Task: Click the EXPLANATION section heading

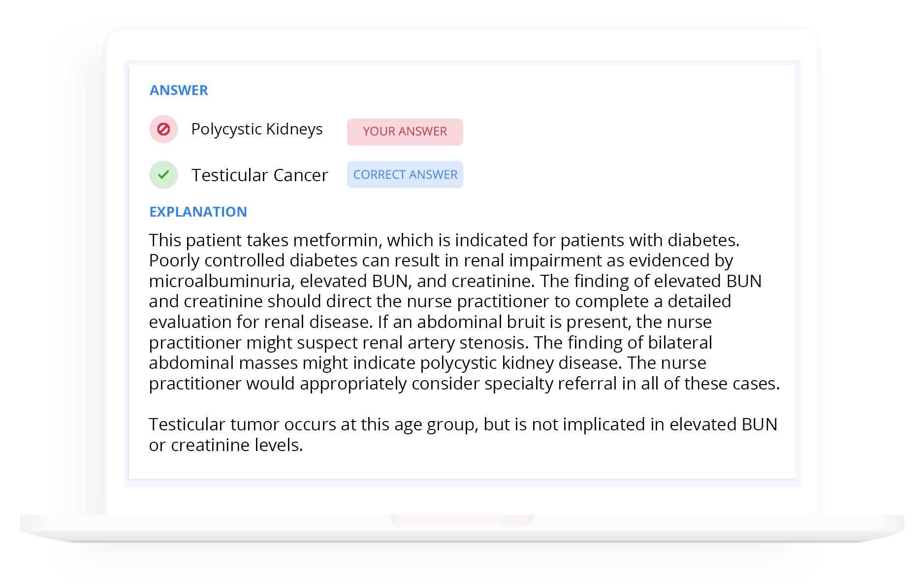Action: pos(198,212)
